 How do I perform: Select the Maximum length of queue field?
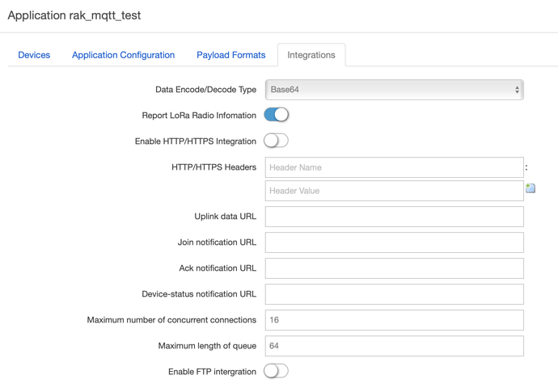coord(394,346)
